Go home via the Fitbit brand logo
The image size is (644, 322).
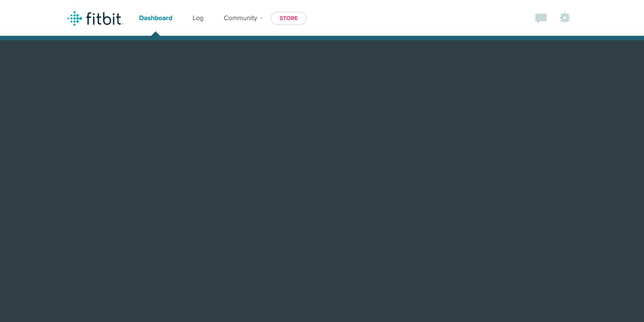[x=95, y=19]
